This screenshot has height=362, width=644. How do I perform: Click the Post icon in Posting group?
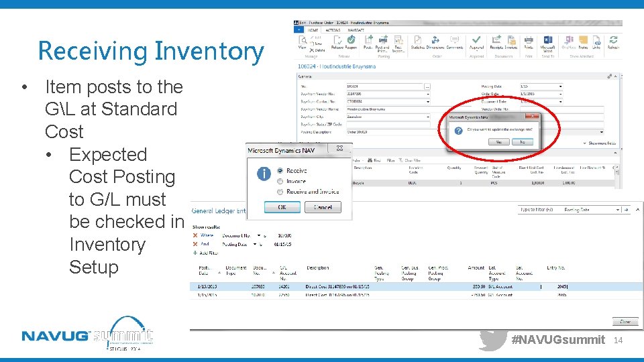click(x=368, y=42)
